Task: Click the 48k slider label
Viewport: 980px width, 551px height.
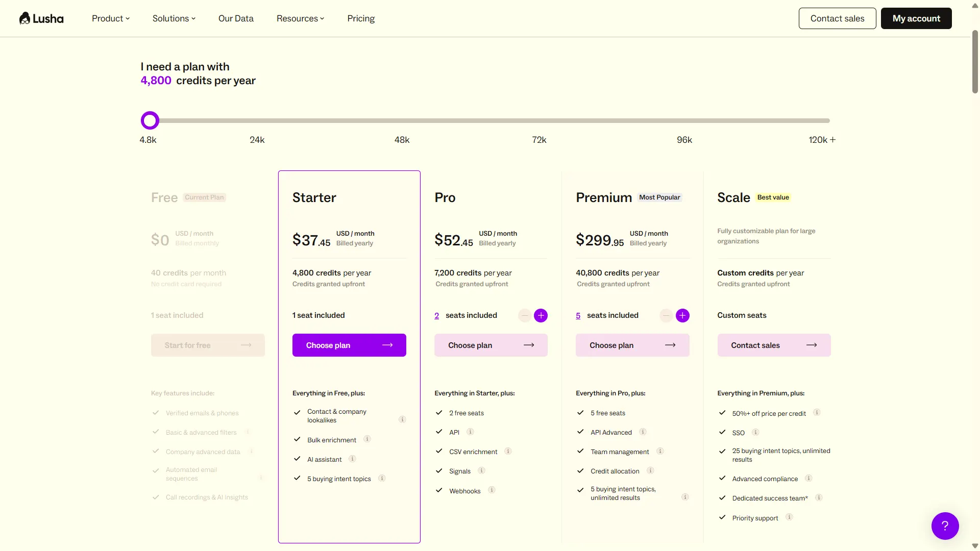Action: coord(402,140)
